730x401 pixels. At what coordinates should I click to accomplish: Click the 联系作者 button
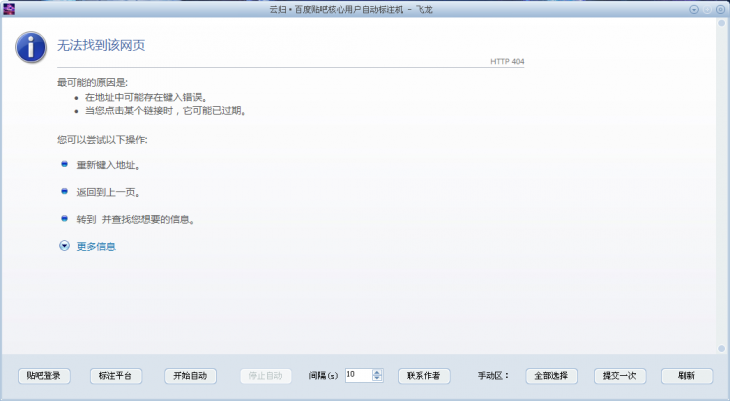coord(424,376)
